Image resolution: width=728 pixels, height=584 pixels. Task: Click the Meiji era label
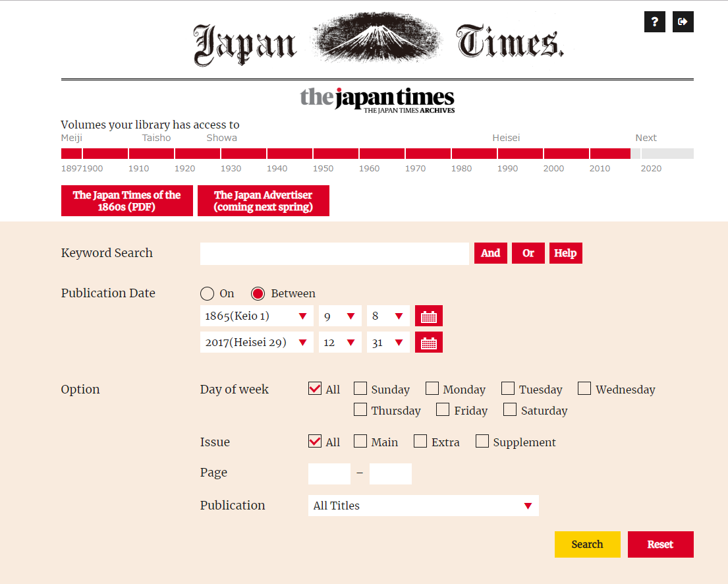pyautogui.click(x=72, y=138)
